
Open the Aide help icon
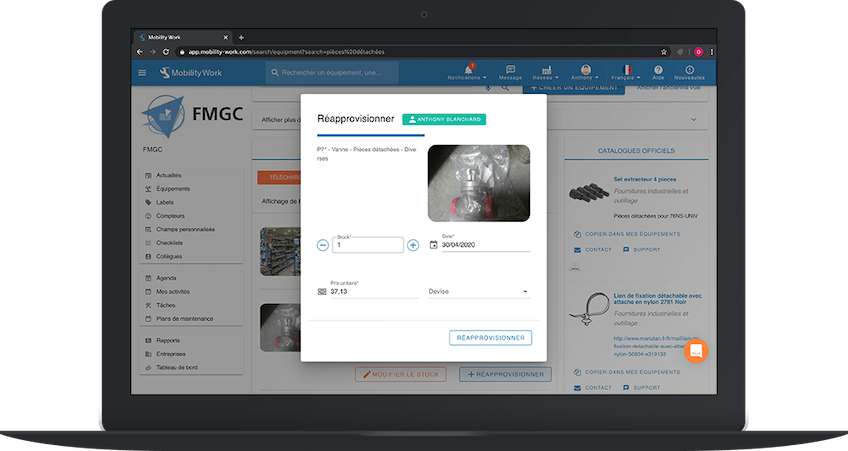(x=658, y=70)
